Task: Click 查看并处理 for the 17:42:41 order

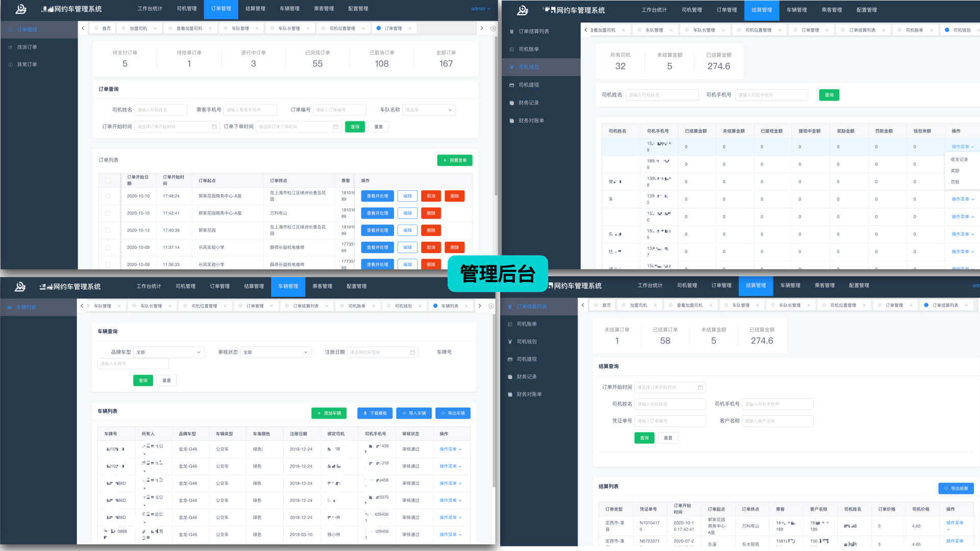Action: tap(377, 213)
